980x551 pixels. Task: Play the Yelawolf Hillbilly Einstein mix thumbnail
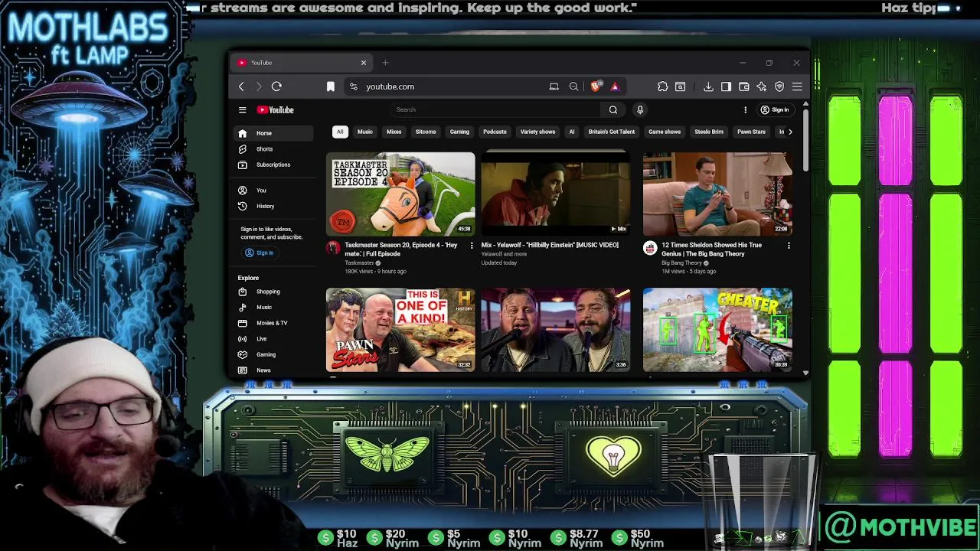click(556, 194)
